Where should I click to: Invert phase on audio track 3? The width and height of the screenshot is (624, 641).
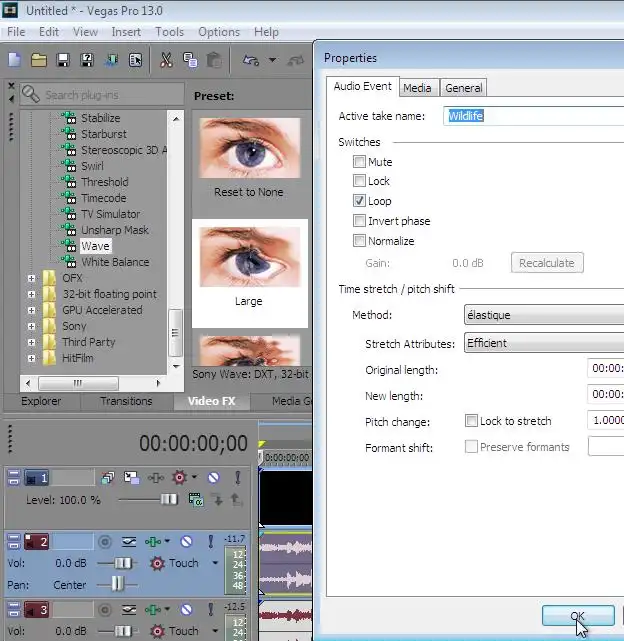pyautogui.click(x=129, y=610)
